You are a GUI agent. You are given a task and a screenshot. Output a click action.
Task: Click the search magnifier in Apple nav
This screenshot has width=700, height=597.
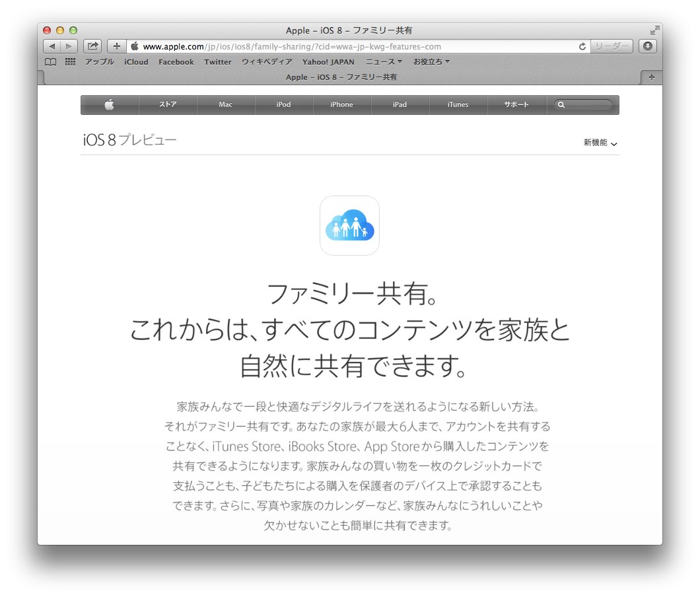[561, 105]
